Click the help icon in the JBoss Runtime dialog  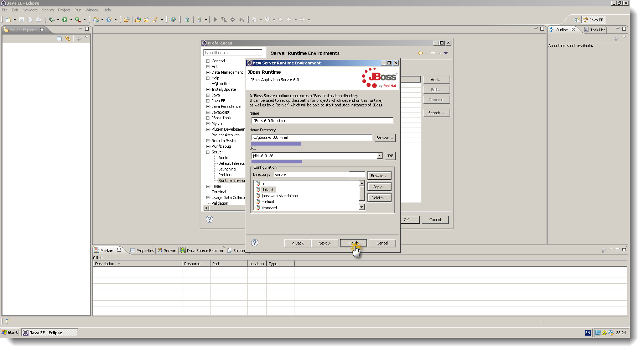[x=254, y=243]
